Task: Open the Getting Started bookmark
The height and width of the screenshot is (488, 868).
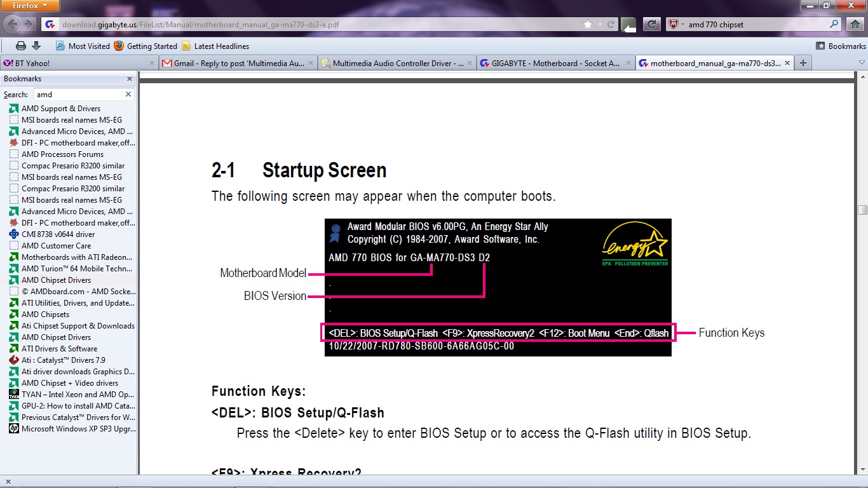Action: (146, 46)
